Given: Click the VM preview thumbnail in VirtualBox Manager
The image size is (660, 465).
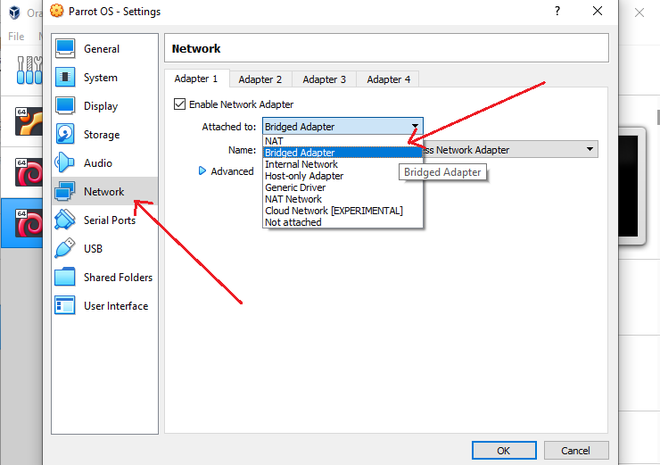Looking at the screenshot, I should 630,186.
